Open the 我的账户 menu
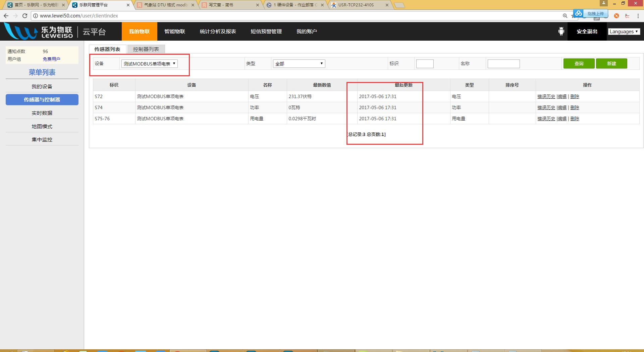Screen dimensions: 644x352 307,32
